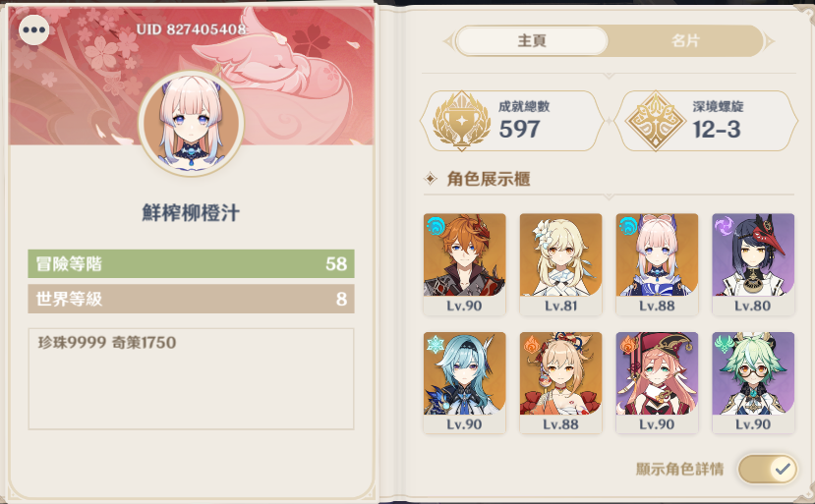The height and width of the screenshot is (504, 815).
Task: Click the 冒險等階 58 green bar
Action: click(192, 264)
